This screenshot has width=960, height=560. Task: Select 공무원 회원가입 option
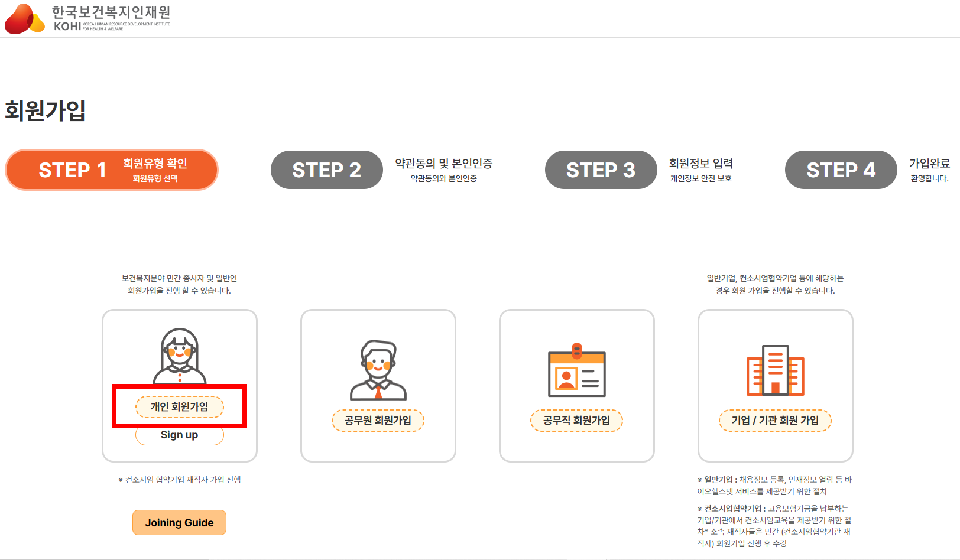(378, 421)
